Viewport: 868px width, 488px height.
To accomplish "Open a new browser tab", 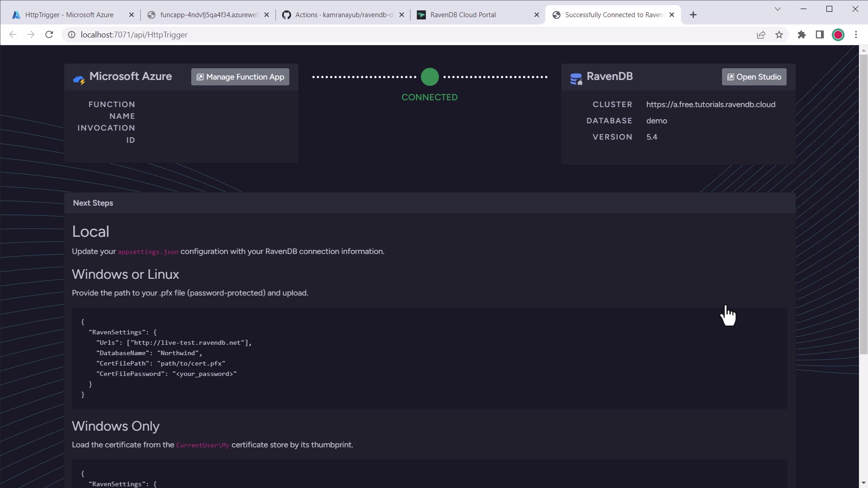I will [x=693, y=15].
